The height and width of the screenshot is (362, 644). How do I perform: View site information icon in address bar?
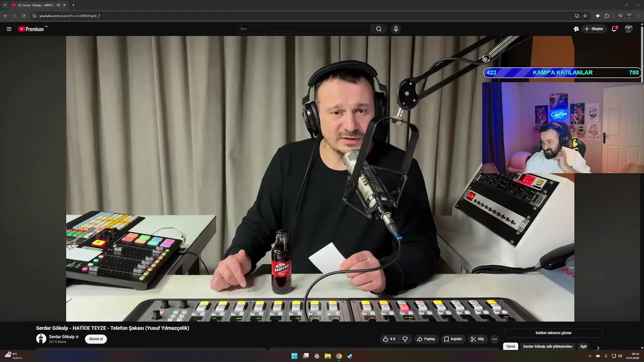point(34,16)
